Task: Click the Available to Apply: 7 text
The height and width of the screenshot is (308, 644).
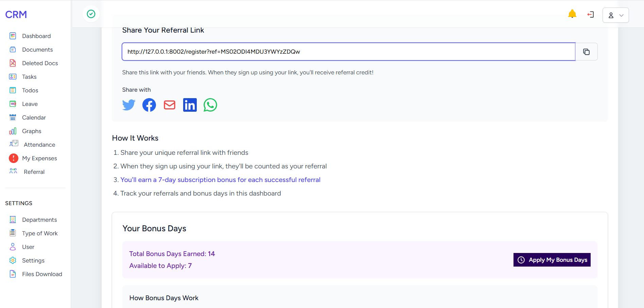Action: 160,266
